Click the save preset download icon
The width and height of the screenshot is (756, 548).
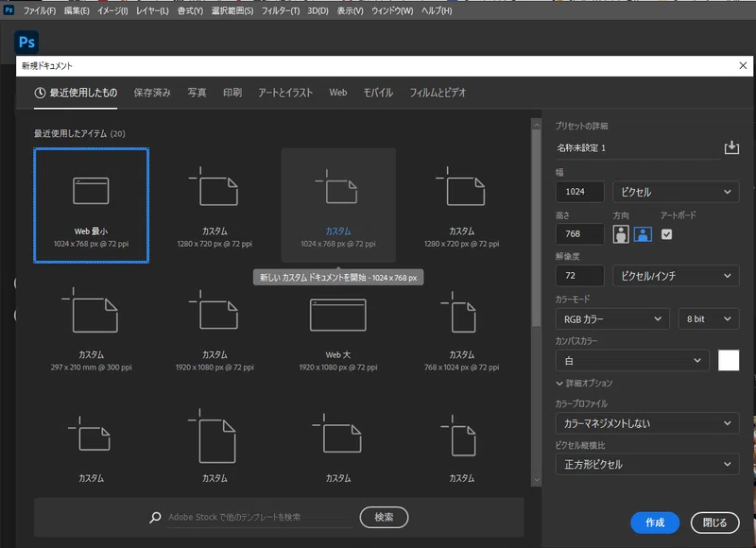[x=731, y=147]
